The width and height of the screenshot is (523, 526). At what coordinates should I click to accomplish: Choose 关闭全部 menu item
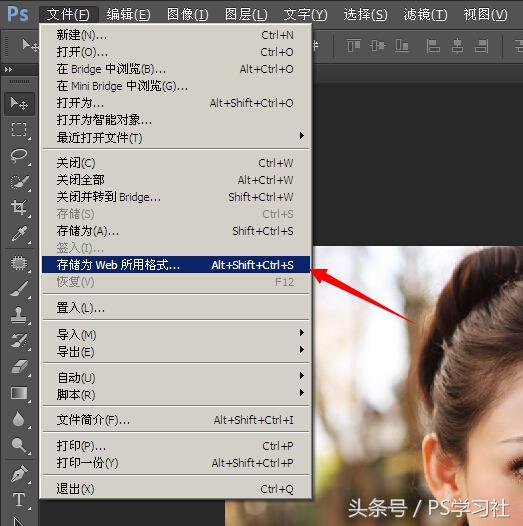coord(176,180)
